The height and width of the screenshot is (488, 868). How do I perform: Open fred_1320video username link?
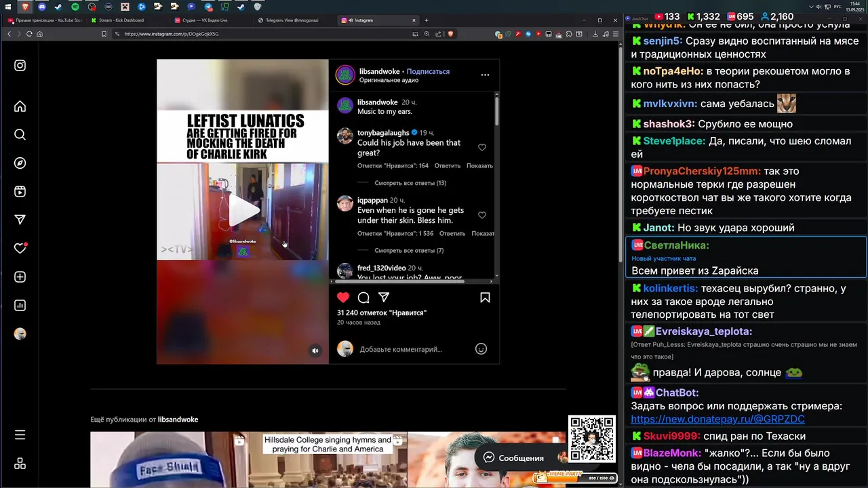381,268
